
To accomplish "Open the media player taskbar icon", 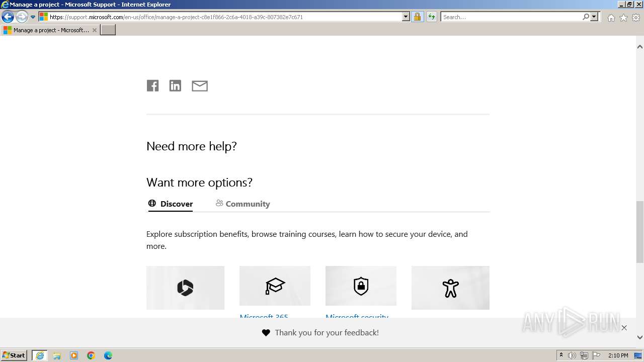I will click(74, 355).
